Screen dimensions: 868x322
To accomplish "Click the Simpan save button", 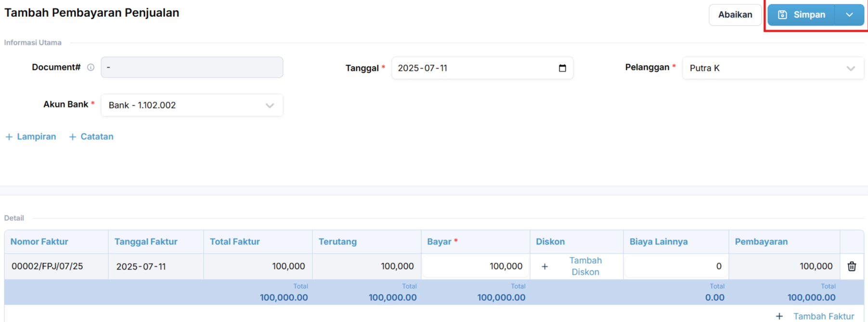I will (801, 15).
